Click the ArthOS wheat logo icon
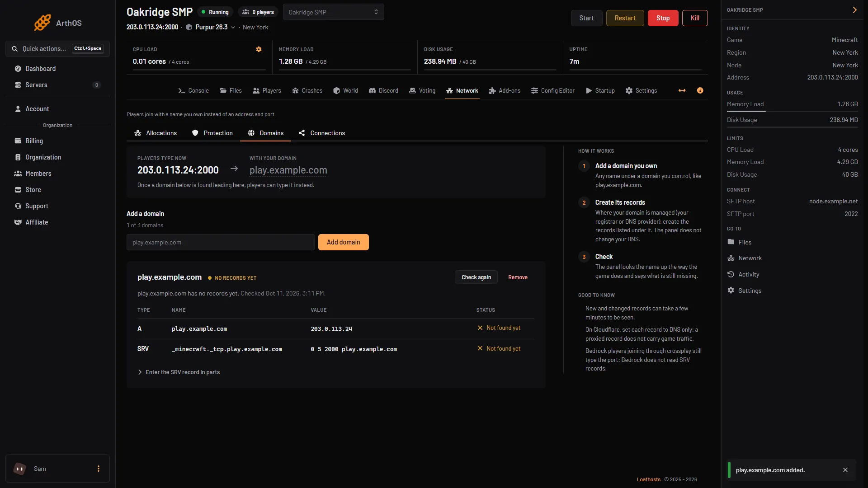Image resolution: width=868 pixels, height=488 pixels. (x=42, y=23)
